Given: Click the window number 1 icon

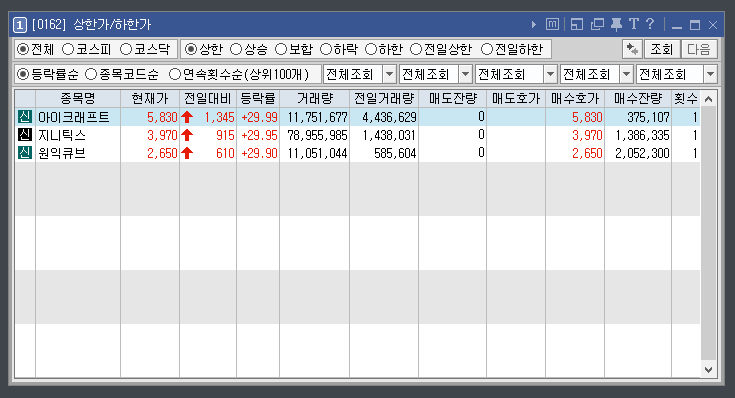Looking at the screenshot, I should (x=20, y=25).
